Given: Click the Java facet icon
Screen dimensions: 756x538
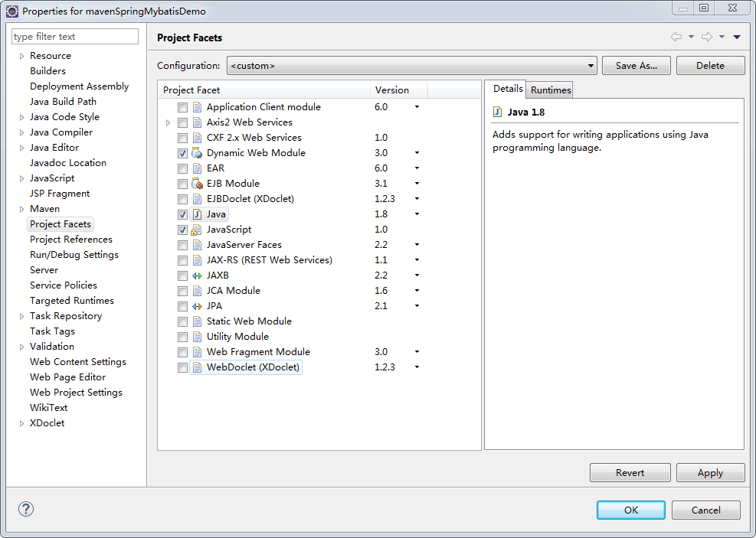Looking at the screenshot, I should [197, 214].
